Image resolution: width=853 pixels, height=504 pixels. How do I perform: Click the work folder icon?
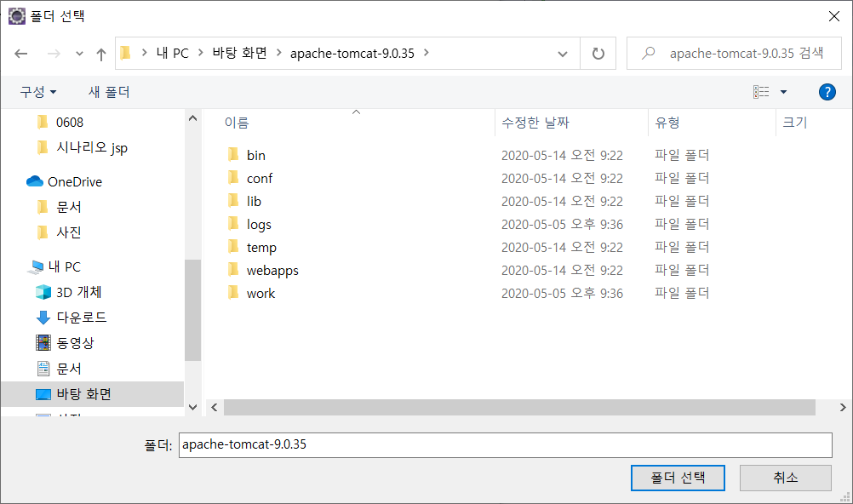233,292
